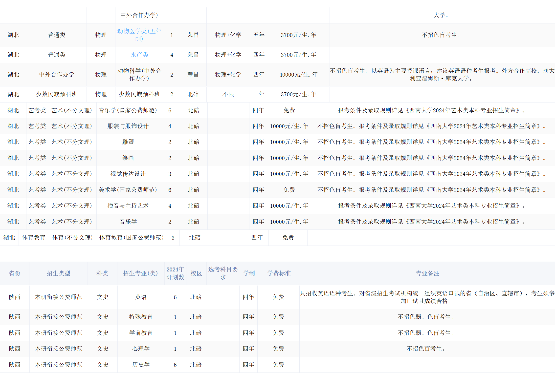Click the 招生专业(类) column header
This screenshot has height=392, width=555.
tap(141, 273)
